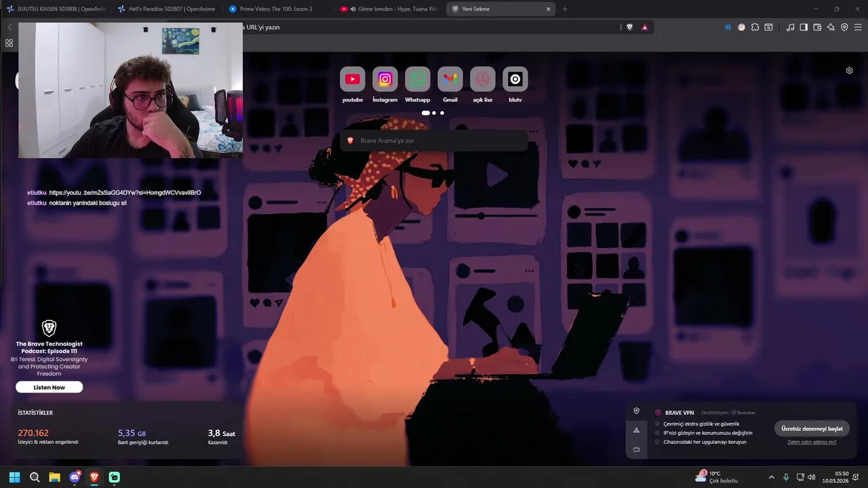
Task: Open the Brave Wallet icon
Action: 817,27
